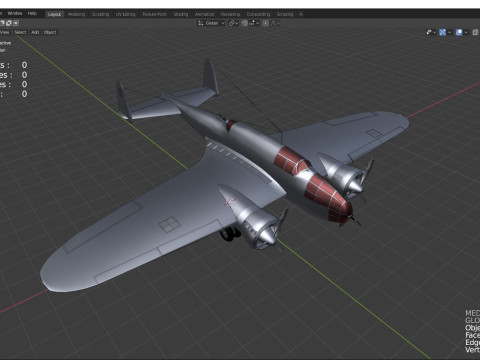Switch to the Rendering workspace tab
480x360 pixels.
230,14
